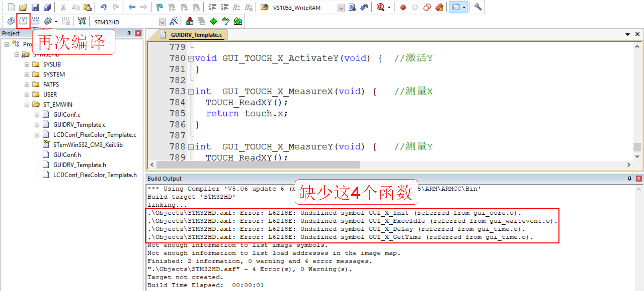644x291 pixels.
Task: Expand the SYSLIB group
Action: (x=27, y=65)
